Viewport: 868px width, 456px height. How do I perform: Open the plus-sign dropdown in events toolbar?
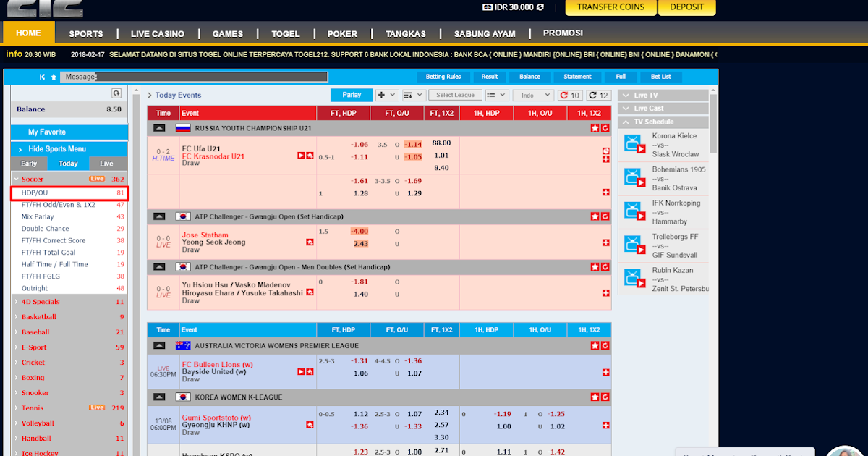pyautogui.click(x=387, y=95)
